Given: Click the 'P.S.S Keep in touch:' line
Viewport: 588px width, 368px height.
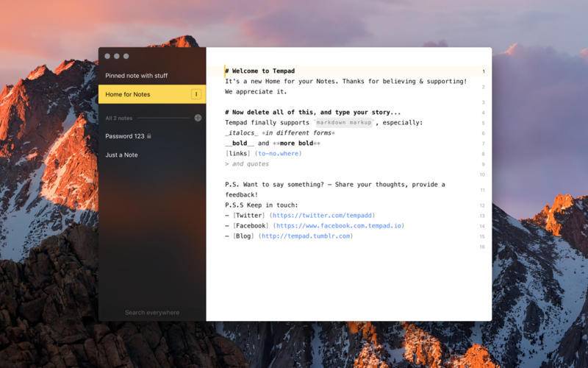Looking at the screenshot, I should [x=262, y=205].
